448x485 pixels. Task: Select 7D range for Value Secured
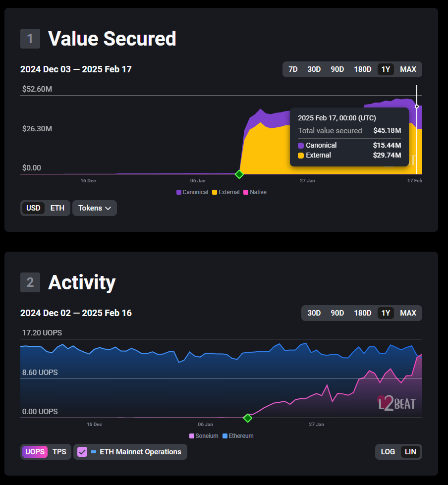point(293,69)
